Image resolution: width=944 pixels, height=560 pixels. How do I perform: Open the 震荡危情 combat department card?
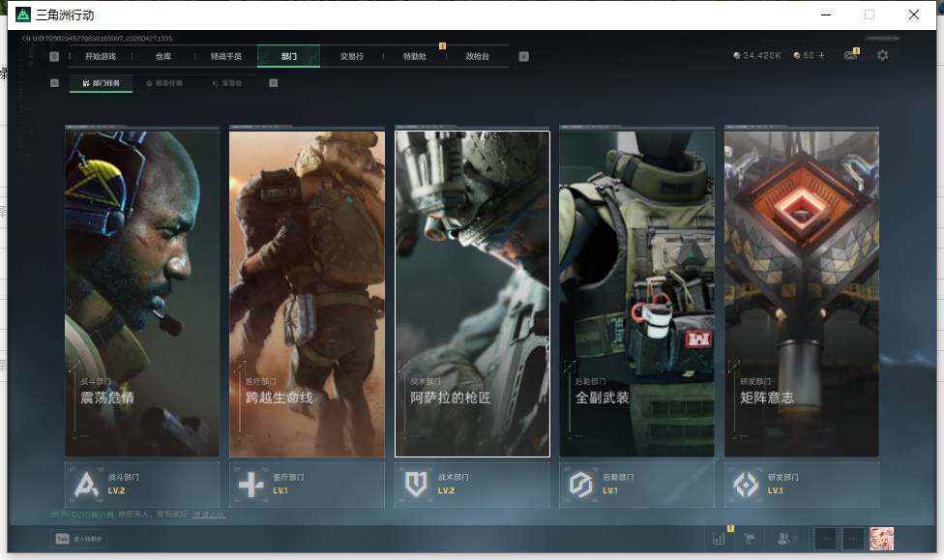pos(142,294)
